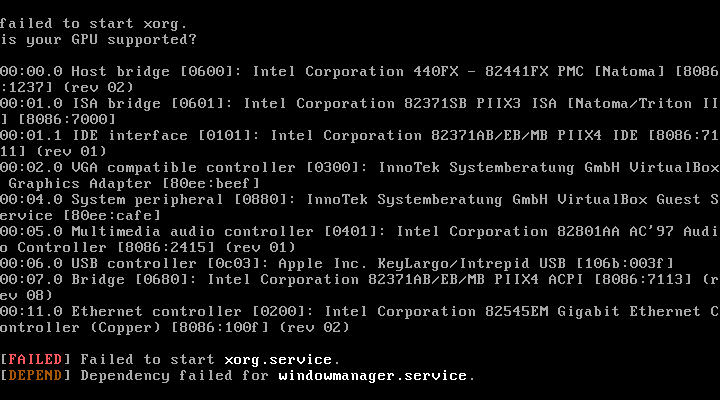Viewport: 720px width, 400px height.
Task: Click the 00:01.0 ISA bridge entry
Action: click(x=62, y=103)
